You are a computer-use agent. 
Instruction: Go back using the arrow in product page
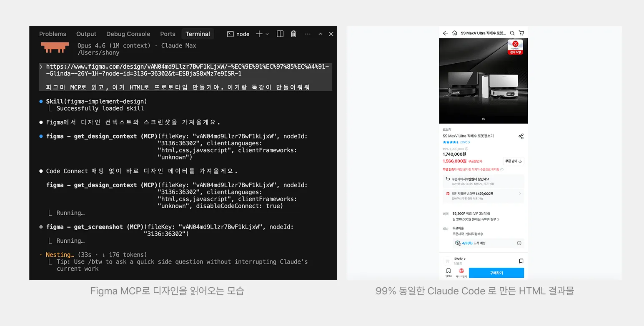[445, 33]
